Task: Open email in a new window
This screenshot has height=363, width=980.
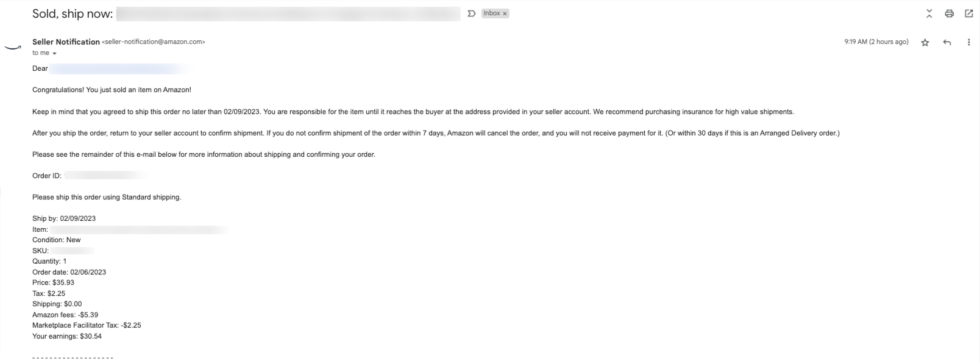Action: tap(968, 13)
